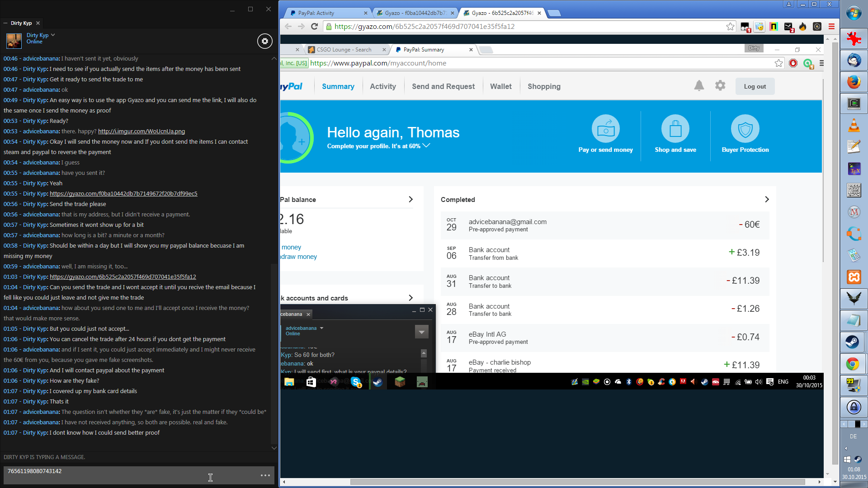The width and height of the screenshot is (868, 488).
Task: Bookmark page with Chrome star icon
Action: click(730, 27)
